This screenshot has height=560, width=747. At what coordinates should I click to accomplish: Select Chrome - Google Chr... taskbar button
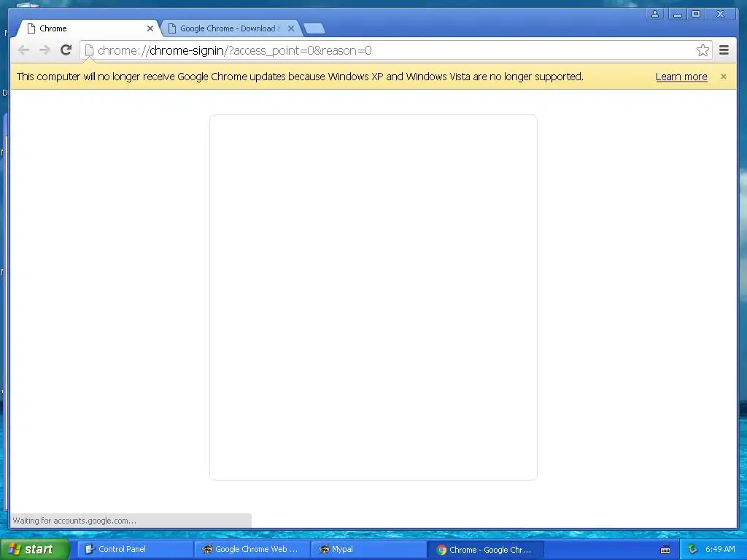click(486, 550)
